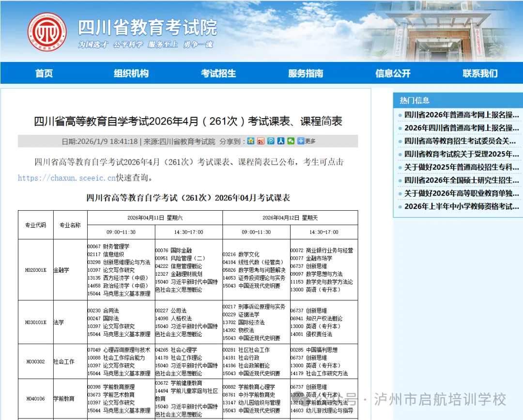Image resolution: width=523 pixels, height=420 pixels.
Task: Click course 00281 社区社会工作
Action: click(246, 350)
